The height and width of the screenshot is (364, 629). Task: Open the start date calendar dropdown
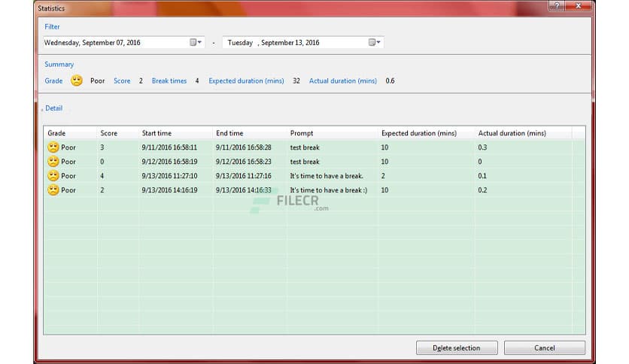196,43
